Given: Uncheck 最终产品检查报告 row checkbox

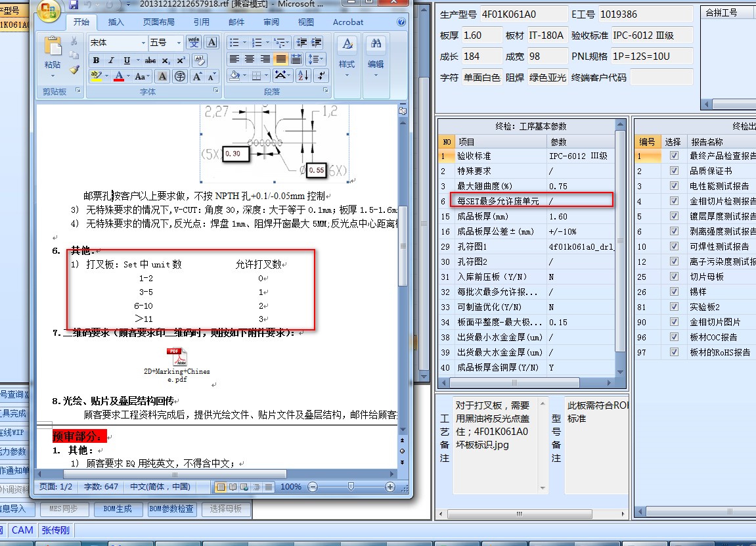Looking at the screenshot, I should 674,156.
